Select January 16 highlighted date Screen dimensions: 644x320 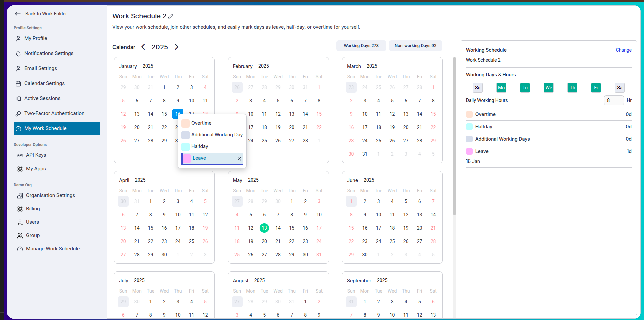178,114
